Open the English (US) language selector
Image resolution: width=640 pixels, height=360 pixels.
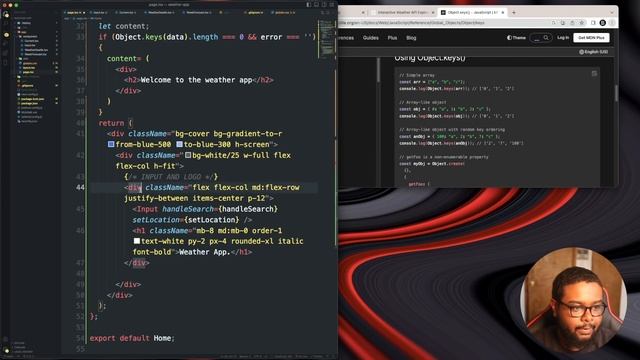click(x=593, y=52)
